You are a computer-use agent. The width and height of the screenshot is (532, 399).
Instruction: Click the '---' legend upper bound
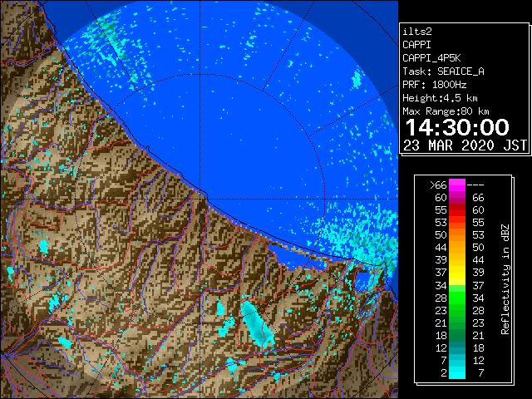click(x=475, y=185)
